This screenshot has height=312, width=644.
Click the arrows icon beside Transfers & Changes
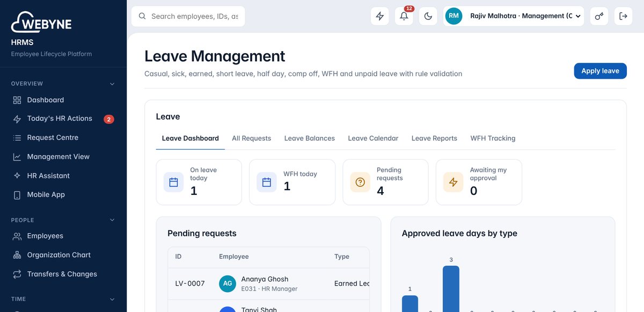pyautogui.click(x=17, y=274)
